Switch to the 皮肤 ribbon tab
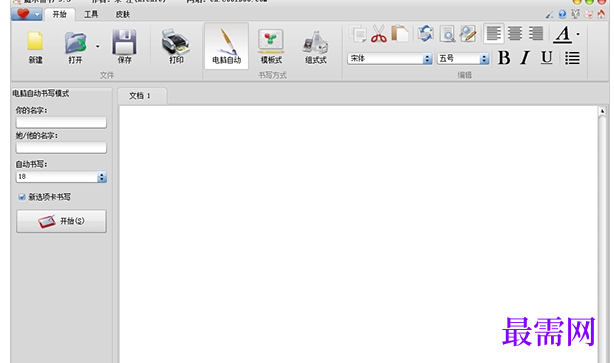 pyautogui.click(x=123, y=14)
